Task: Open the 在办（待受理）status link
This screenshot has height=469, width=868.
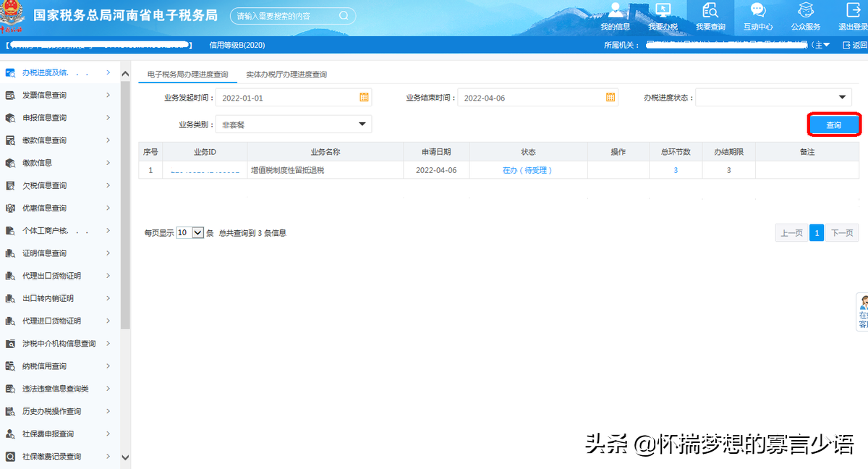Action: click(527, 170)
